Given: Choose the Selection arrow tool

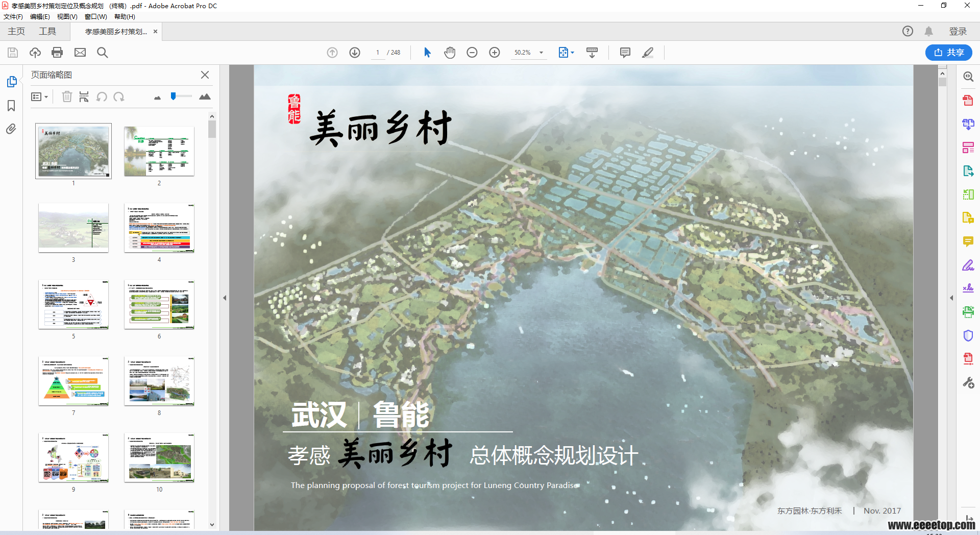Looking at the screenshot, I should [x=427, y=53].
